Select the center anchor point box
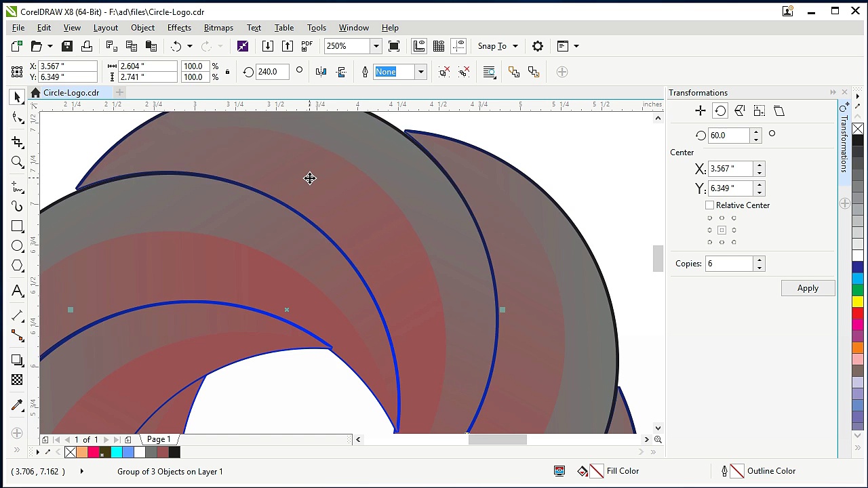 [722, 230]
